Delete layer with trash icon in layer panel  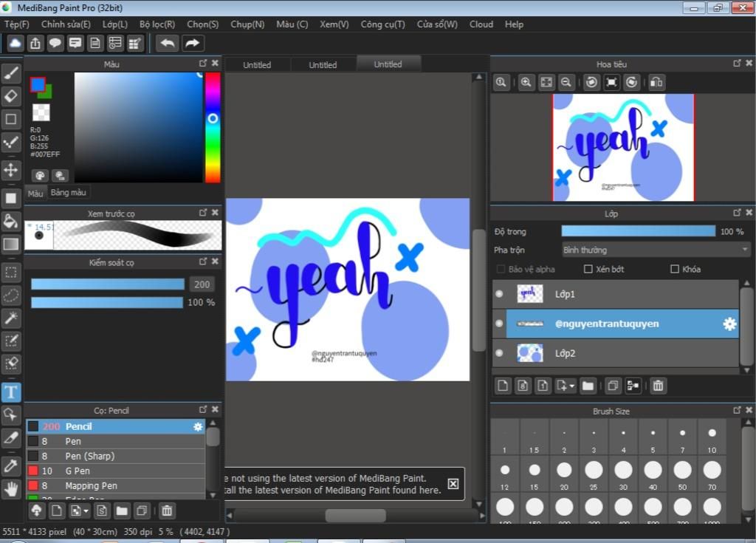coord(658,386)
